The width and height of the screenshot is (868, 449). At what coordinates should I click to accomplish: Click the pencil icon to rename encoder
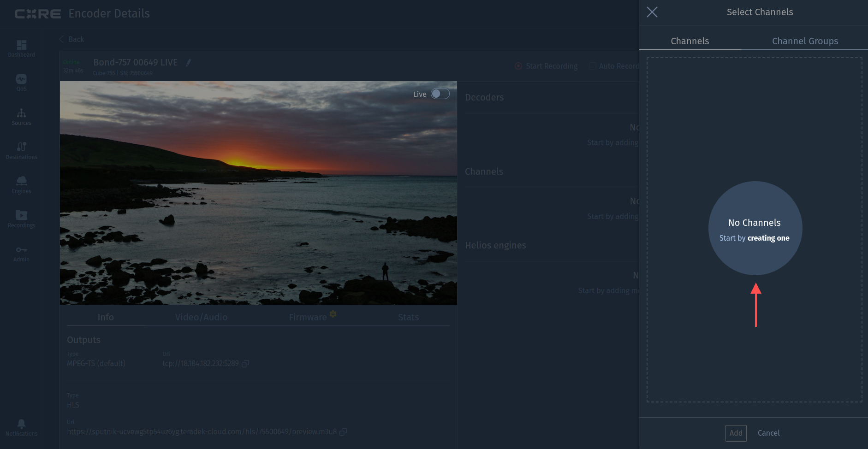coord(188,63)
